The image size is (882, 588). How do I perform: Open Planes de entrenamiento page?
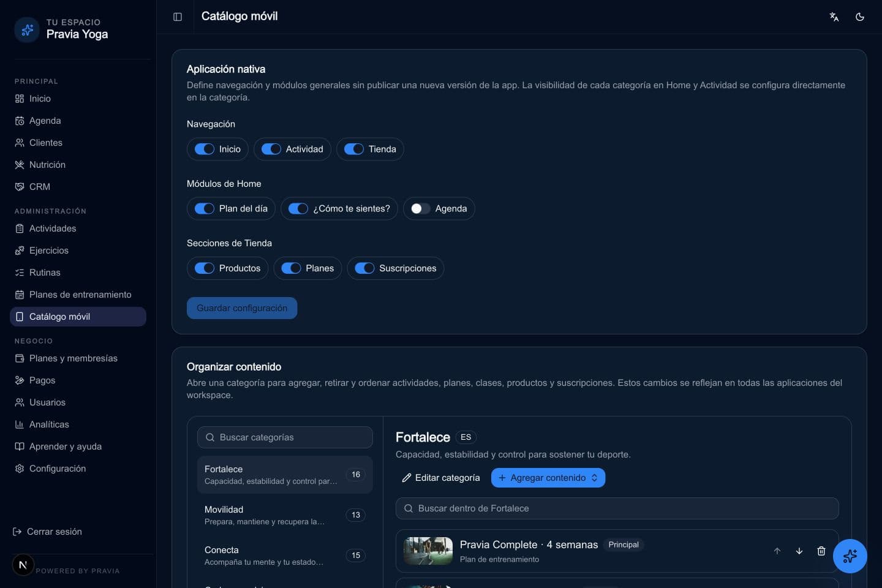(x=78, y=295)
